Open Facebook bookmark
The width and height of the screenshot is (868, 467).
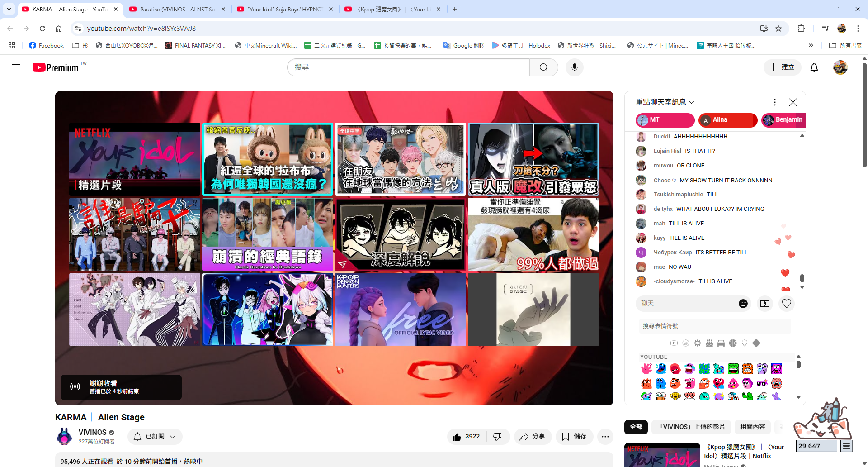(46, 45)
